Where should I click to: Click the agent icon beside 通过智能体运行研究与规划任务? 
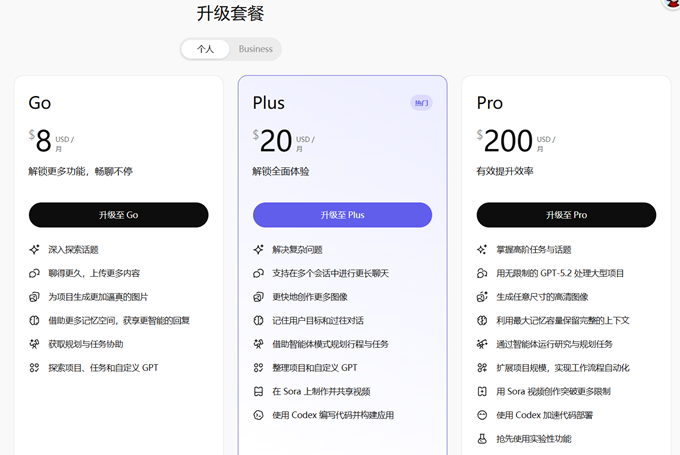click(483, 344)
